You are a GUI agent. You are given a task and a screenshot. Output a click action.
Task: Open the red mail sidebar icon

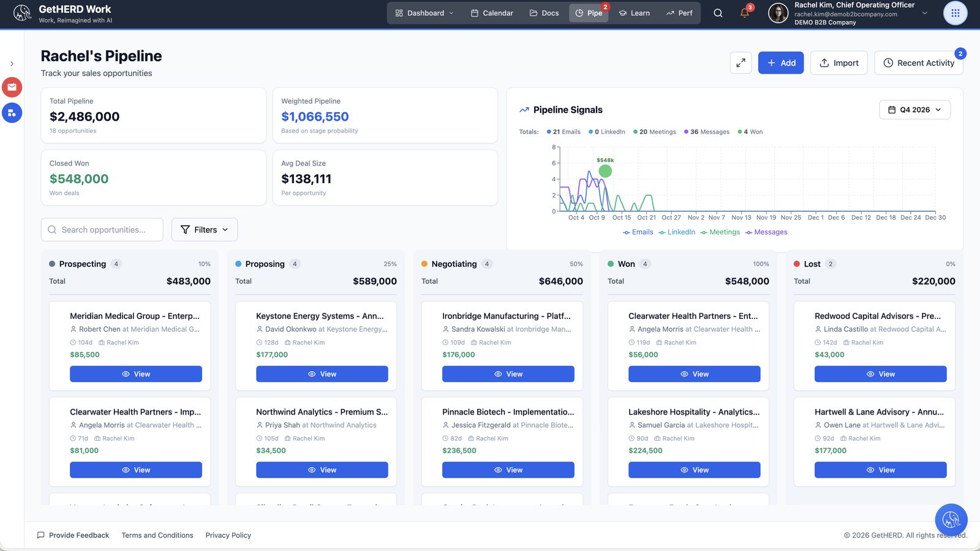pyautogui.click(x=12, y=87)
